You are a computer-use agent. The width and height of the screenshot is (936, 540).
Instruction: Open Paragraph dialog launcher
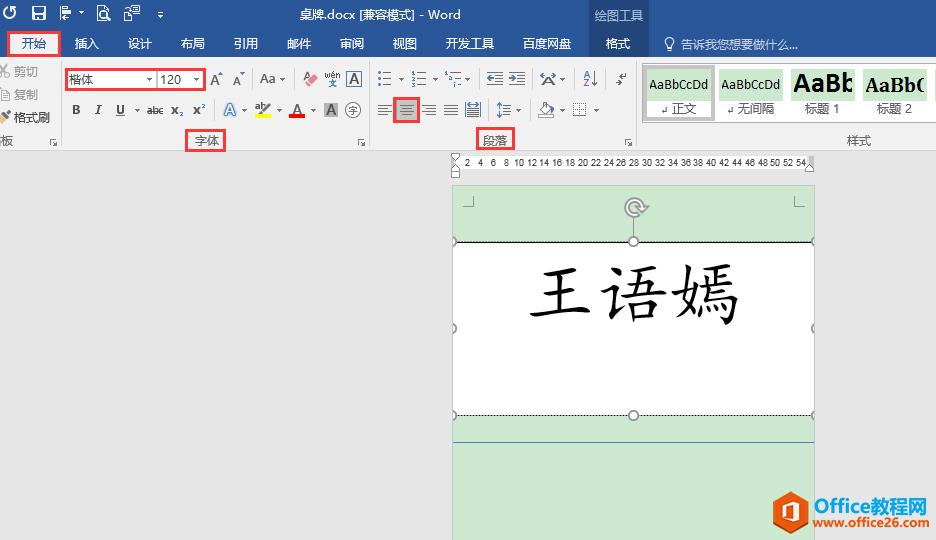point(628,143)
